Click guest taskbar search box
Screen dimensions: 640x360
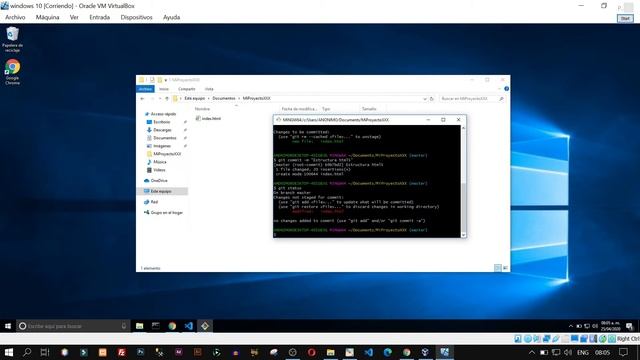[73, 326]
